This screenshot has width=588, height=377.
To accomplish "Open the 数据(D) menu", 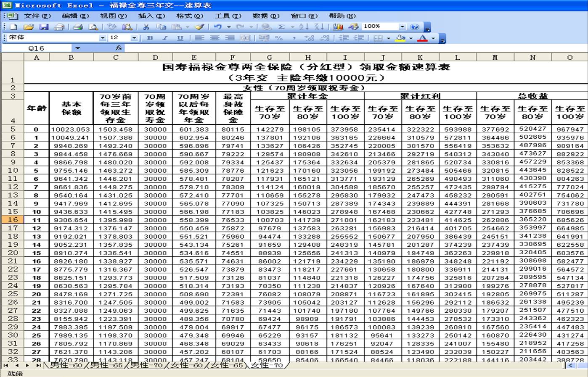I will click(266, 16).
